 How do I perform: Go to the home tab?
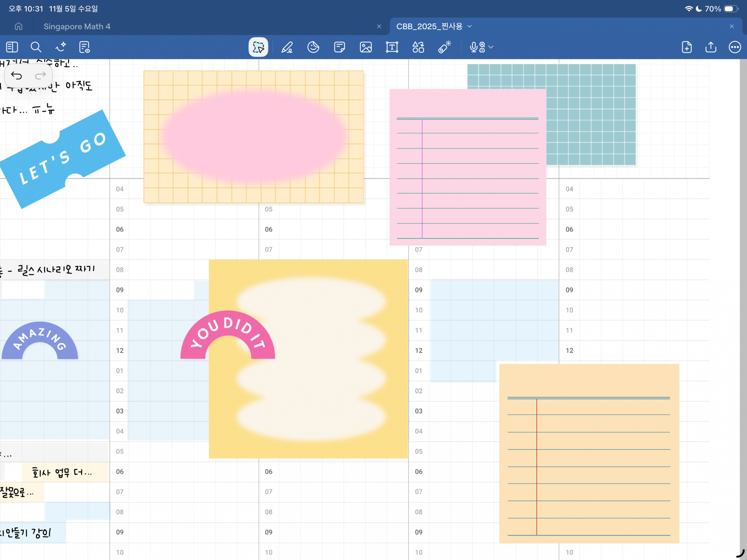(x=18, y=26)
